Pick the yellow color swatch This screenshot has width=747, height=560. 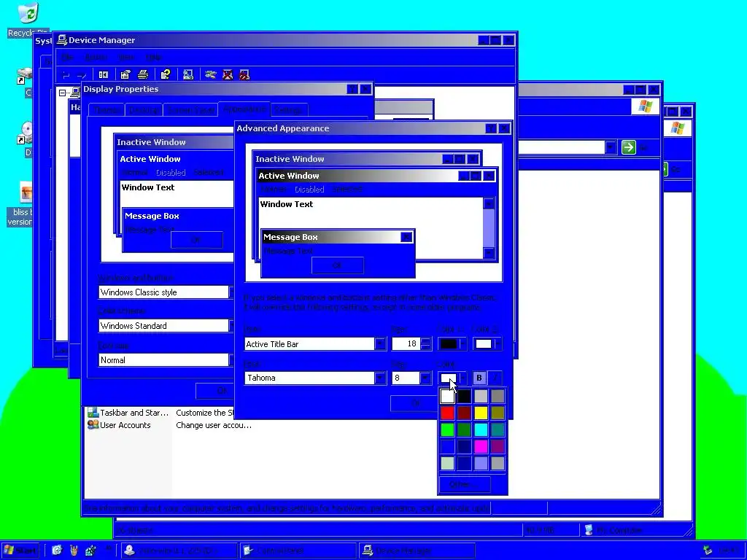481,413
